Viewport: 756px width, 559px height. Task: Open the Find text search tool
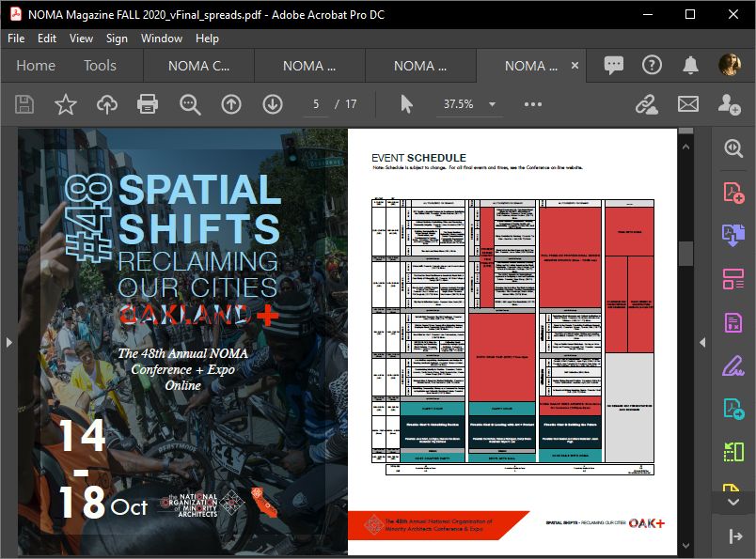[190, 104]
